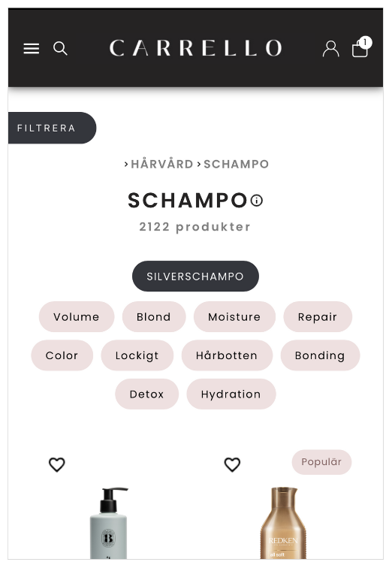Select the Volume filter chip
392x568 pixels.
coord(77,316)
